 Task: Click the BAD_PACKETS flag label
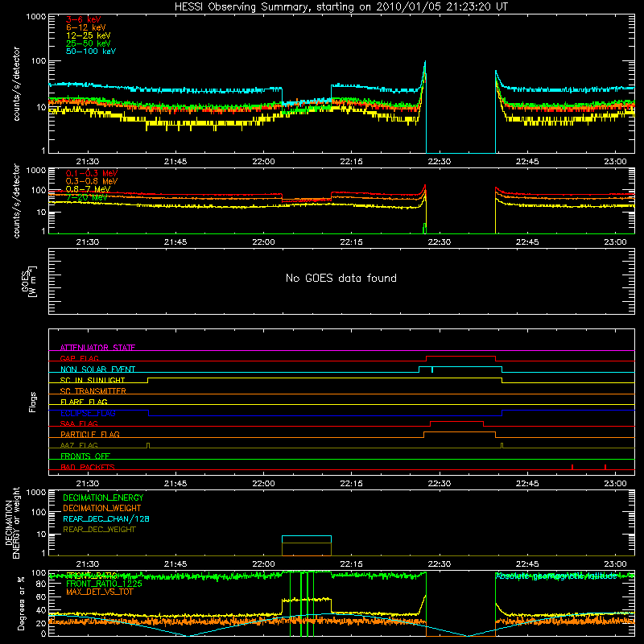[88, 467]
